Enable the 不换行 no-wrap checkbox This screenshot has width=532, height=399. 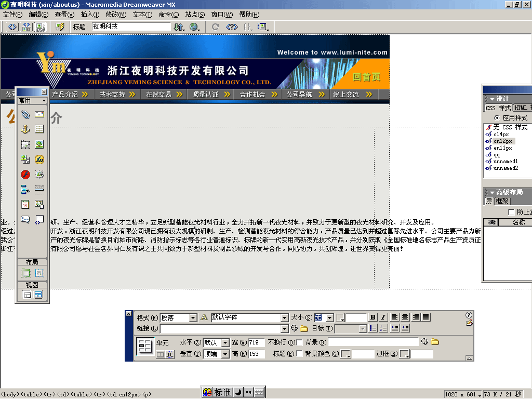tap(299, 342)
